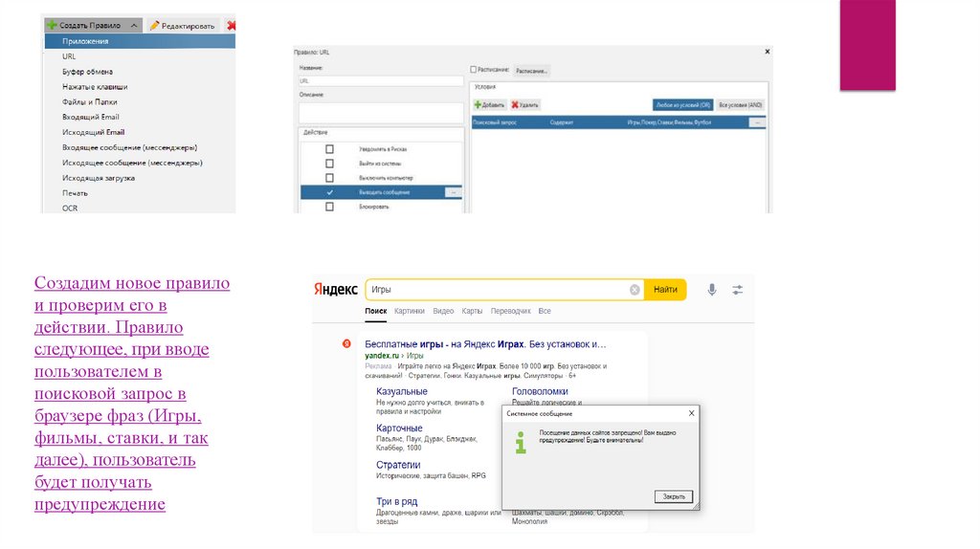Check Уведомлять в Рисках action
Viewport: 980px width, 549px height.
(329, 149)
